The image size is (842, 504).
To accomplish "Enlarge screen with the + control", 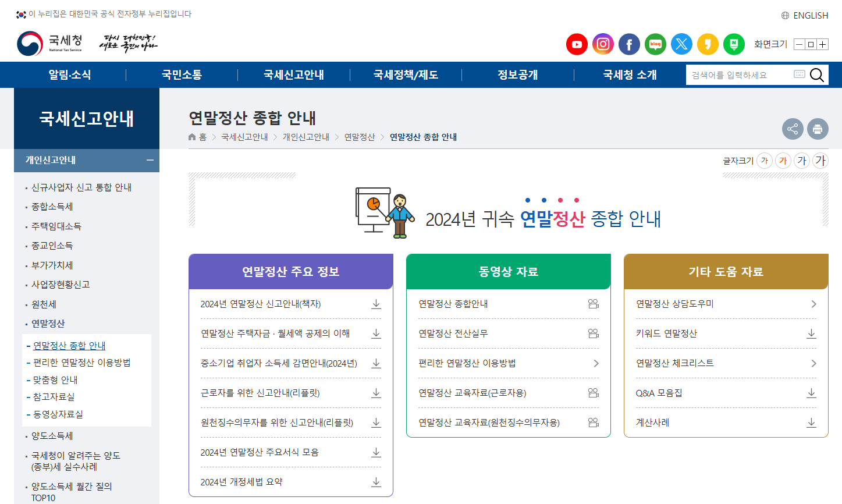I will [823, 44].
